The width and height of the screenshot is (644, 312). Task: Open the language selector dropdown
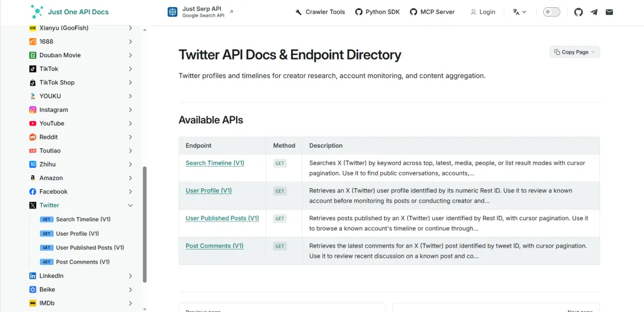(x=519, y=12)
